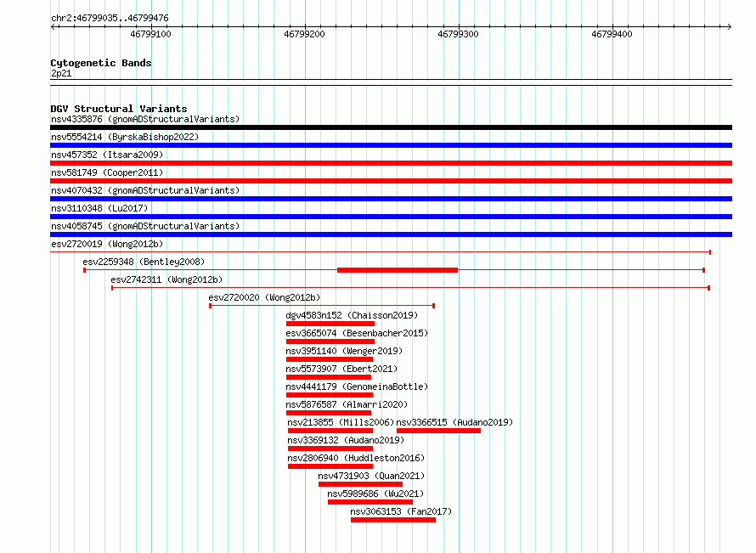The height and width of the screenshot is (553, 756).
Task: Select the 2p21 cytogenetic band label
Action: point(61,73)
